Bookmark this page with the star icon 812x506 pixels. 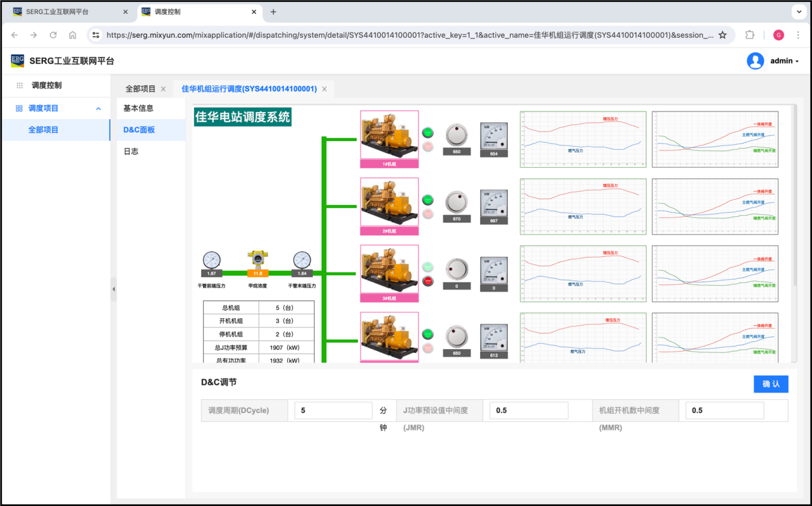722,35
